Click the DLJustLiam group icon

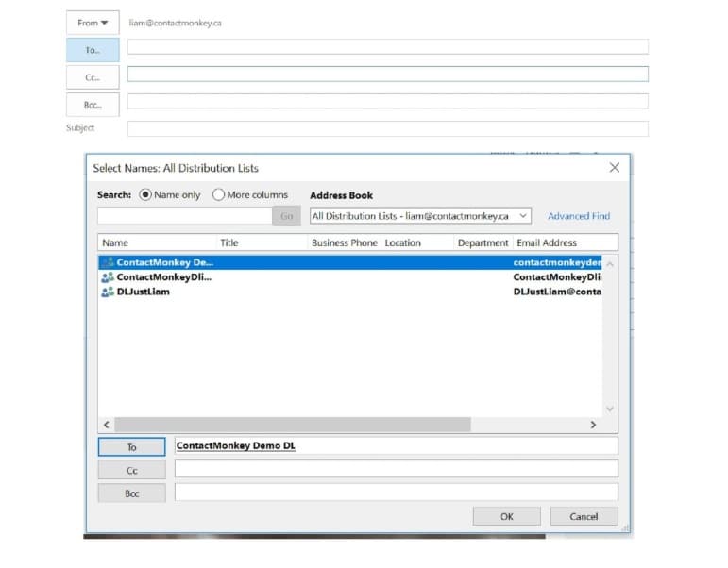(x=108, y=292)
